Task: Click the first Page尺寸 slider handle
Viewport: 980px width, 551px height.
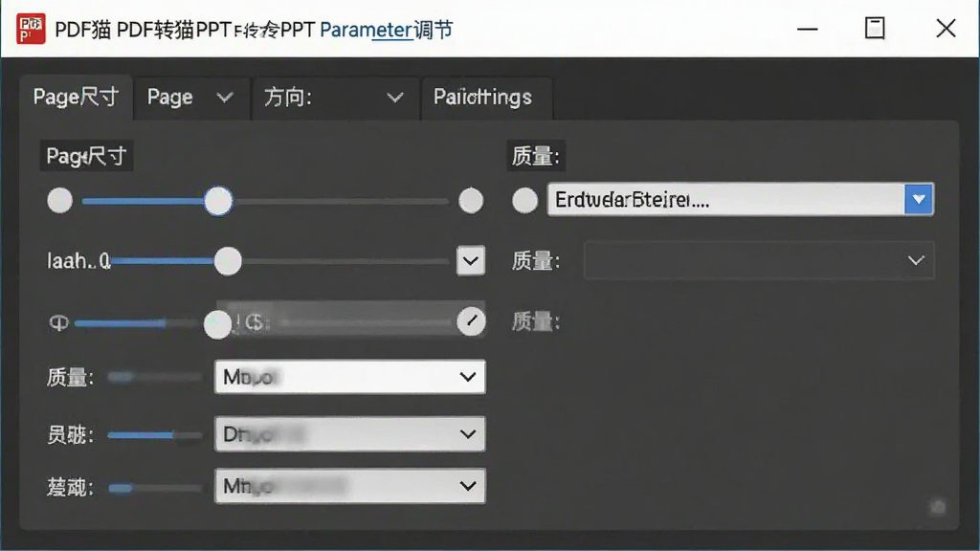Action: click(218, 201)
